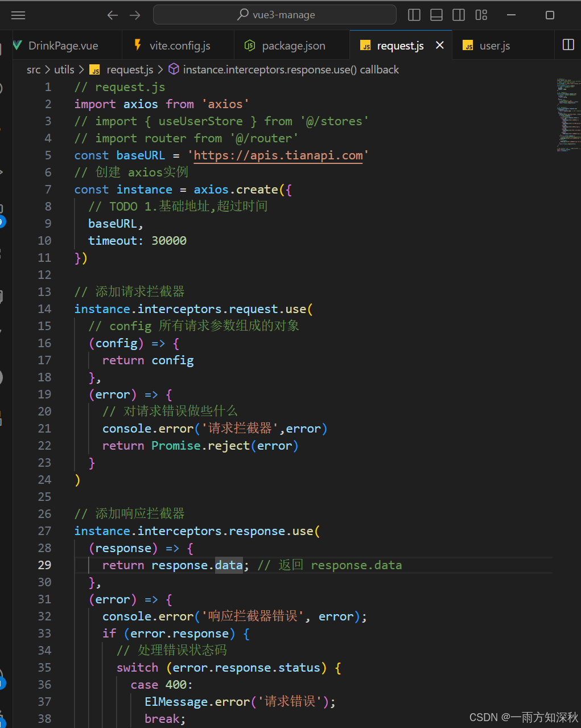Click the 'import axios from' line
Screen dimensions: 581x728
(162, 104)
